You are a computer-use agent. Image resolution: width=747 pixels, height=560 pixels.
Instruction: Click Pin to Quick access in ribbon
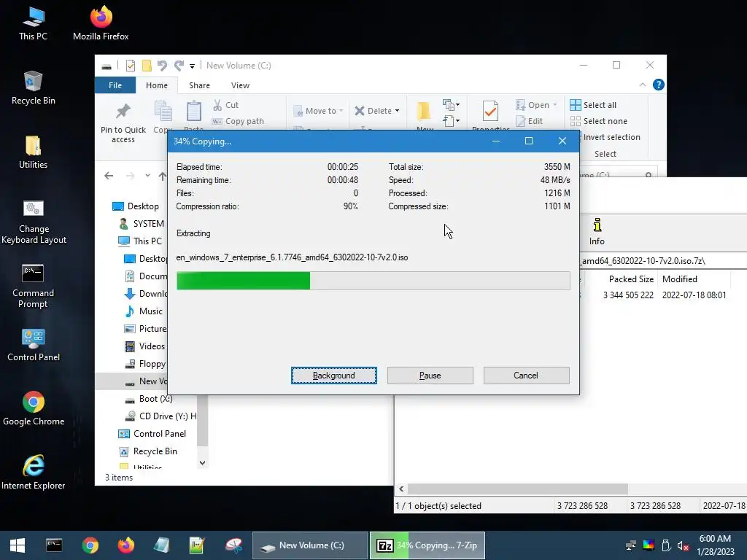pos(123,122)
